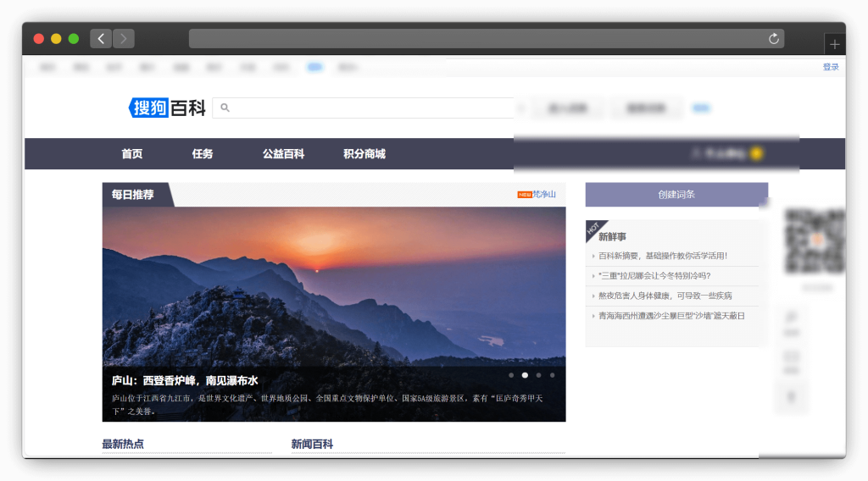Screen dimensions: 868x481
Task: Reload the page with the refresh icon
Action: click(x=773, y=39)
